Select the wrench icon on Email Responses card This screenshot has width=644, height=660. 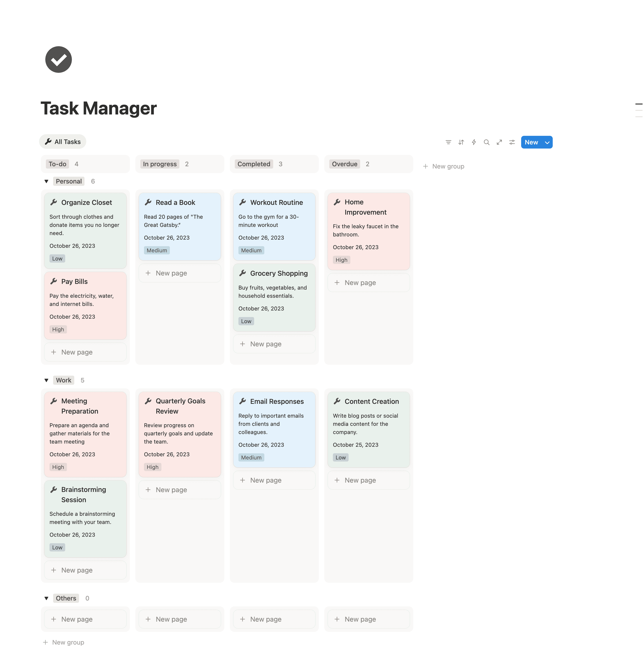tap(243, 401)
